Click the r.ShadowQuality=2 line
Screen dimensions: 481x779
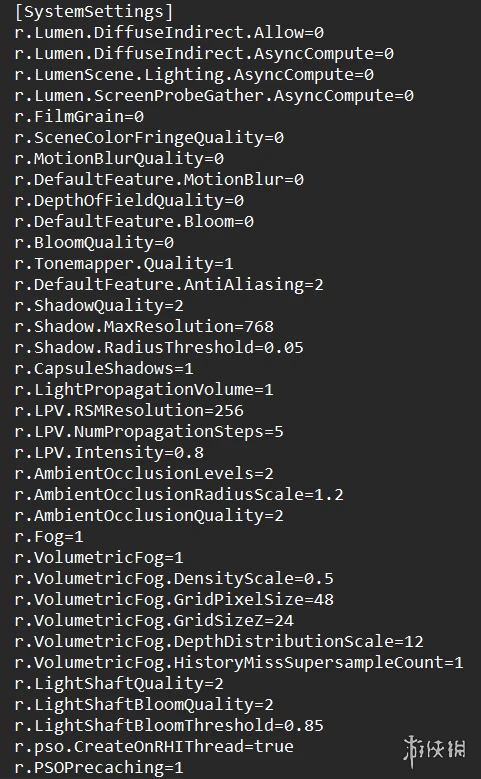[x=99, y=305]
